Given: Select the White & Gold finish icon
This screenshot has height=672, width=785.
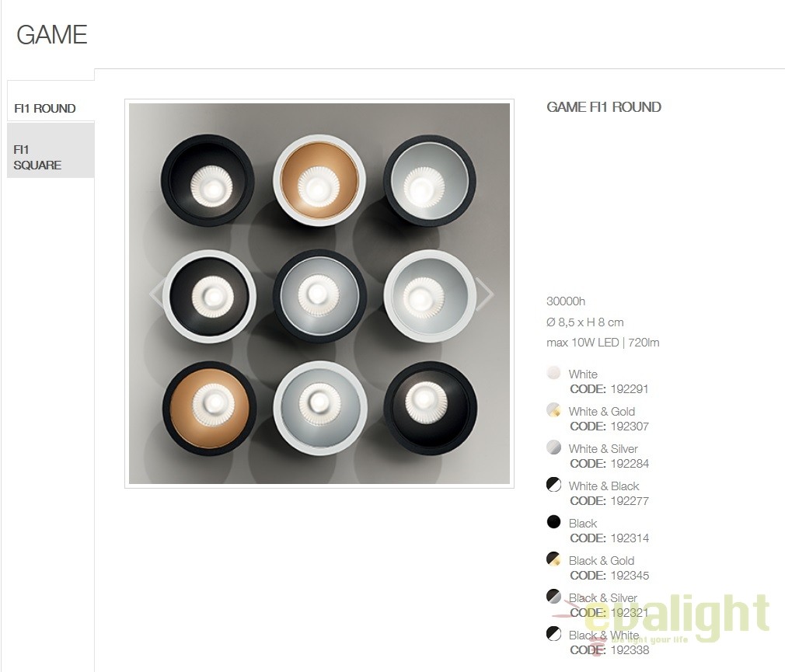Looking at the screenshot, I should 553,410.
